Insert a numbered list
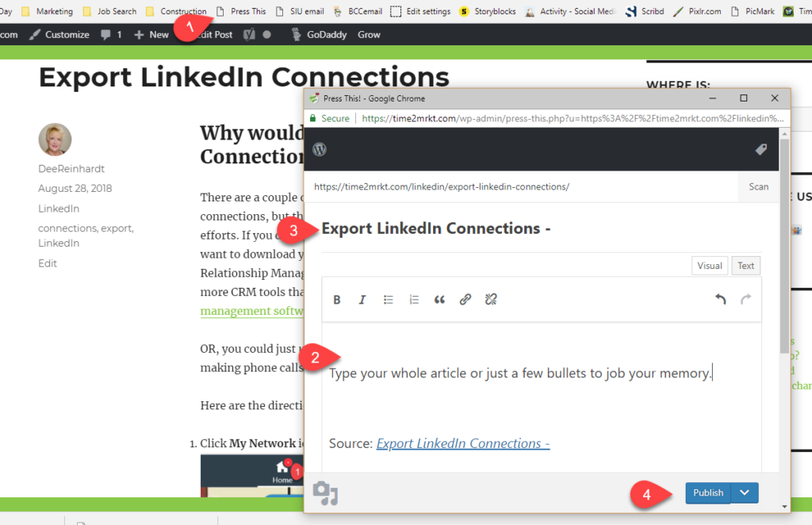The height and width of the screenshot is (525, 812). click(x=414, y=300)
